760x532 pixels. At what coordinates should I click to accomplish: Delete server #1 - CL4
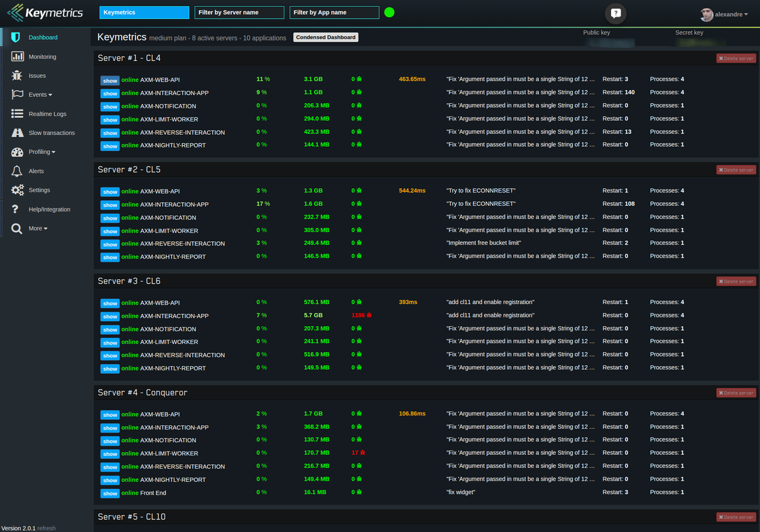pos(736,58)
